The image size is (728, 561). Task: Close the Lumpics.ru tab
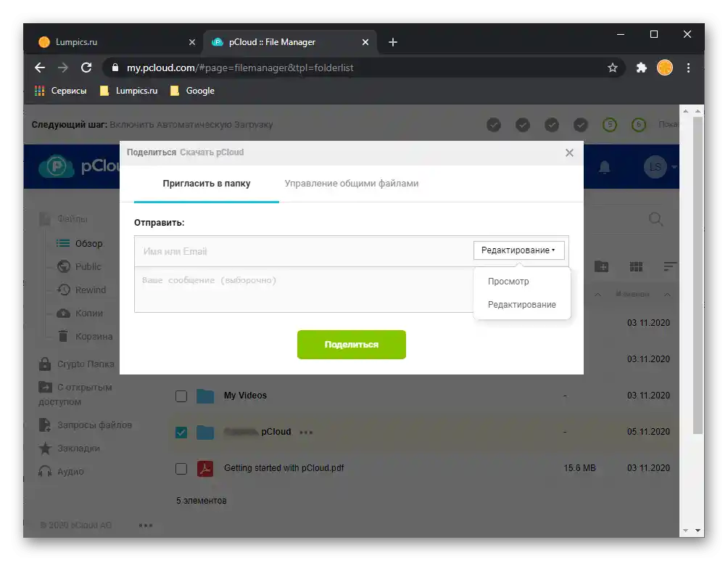tap(191, 42)
